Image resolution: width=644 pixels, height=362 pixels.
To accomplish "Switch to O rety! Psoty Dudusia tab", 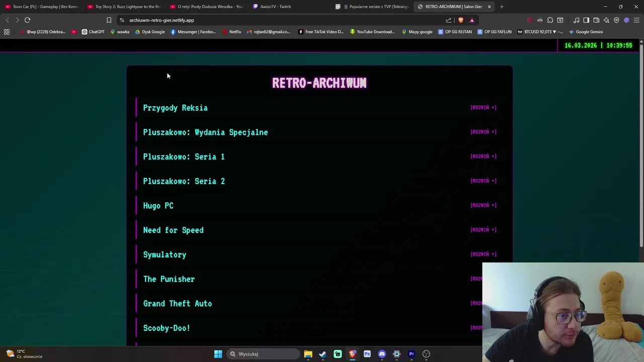I will tap(207, 7).
